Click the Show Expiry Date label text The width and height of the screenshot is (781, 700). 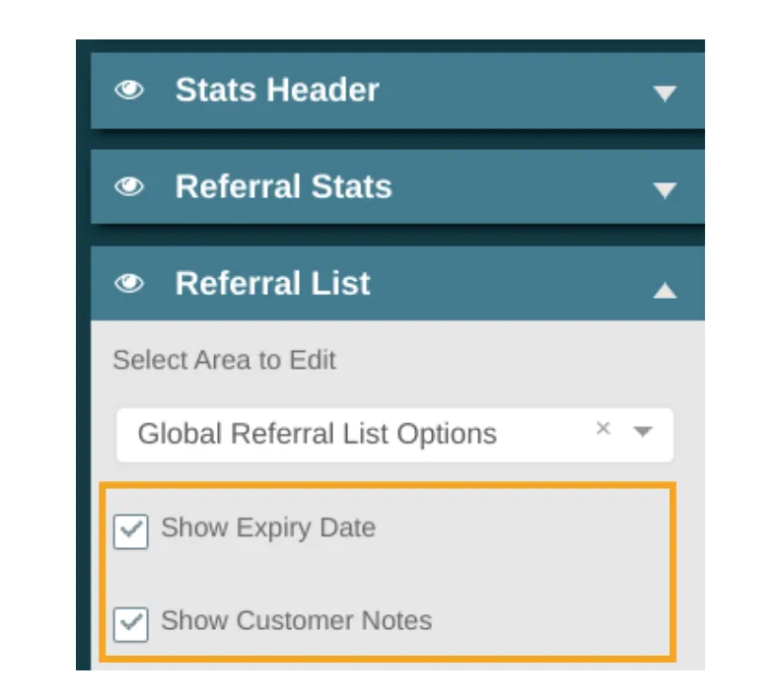[x=268, y=527]
